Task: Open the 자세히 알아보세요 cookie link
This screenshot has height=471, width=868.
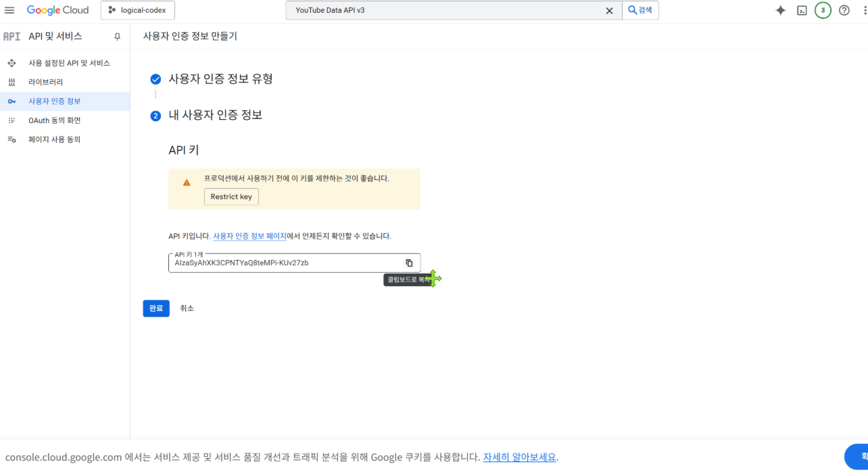Action: 520,457
